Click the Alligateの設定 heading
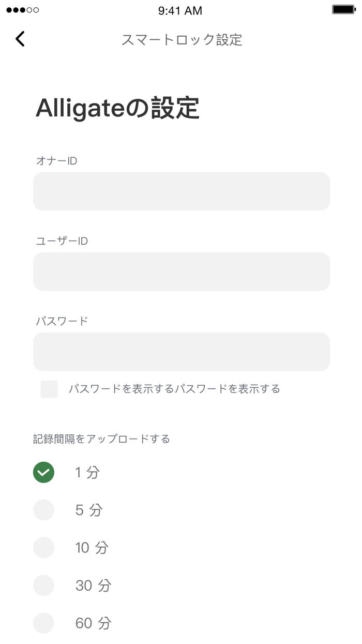The width and height of the screenshot is (362, 644). [x=117, y=109]
